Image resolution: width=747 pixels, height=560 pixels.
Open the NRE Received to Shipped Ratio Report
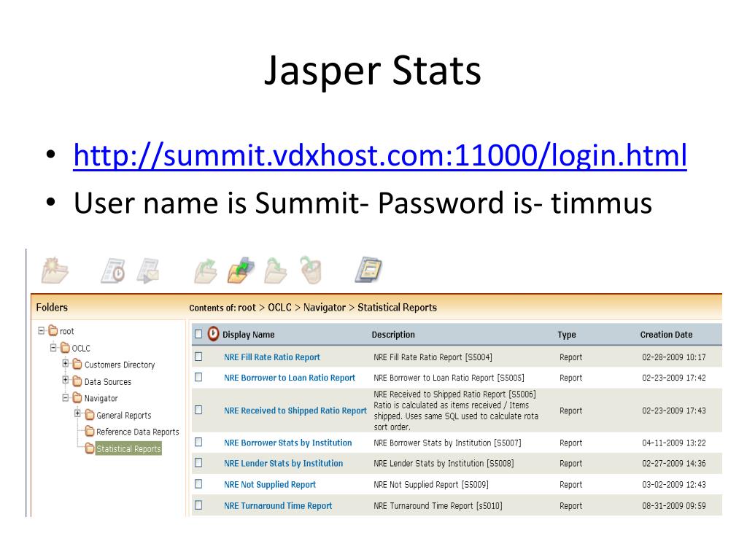coord(295,411)
